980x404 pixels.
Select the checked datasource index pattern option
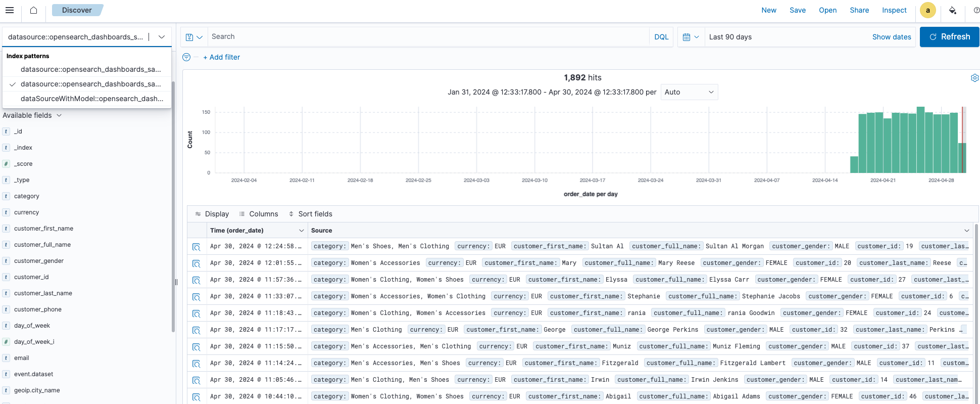(x=87, y=84)
